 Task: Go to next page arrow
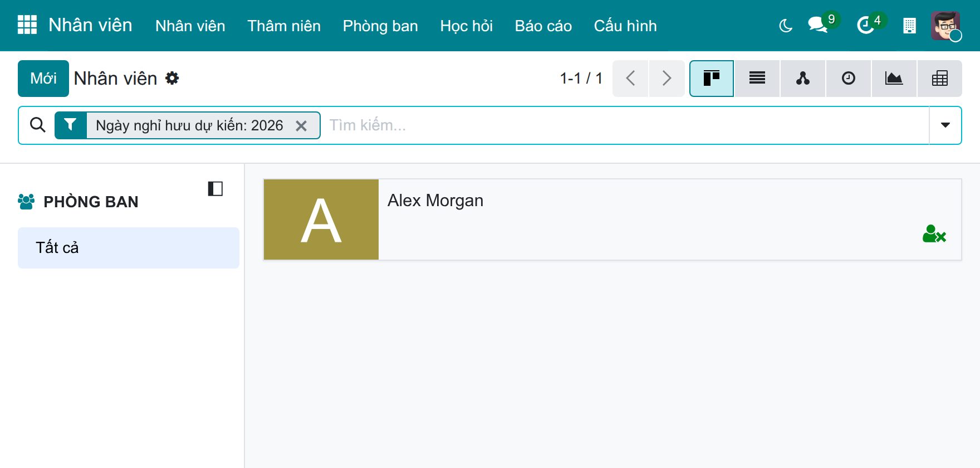click(667, 79)
